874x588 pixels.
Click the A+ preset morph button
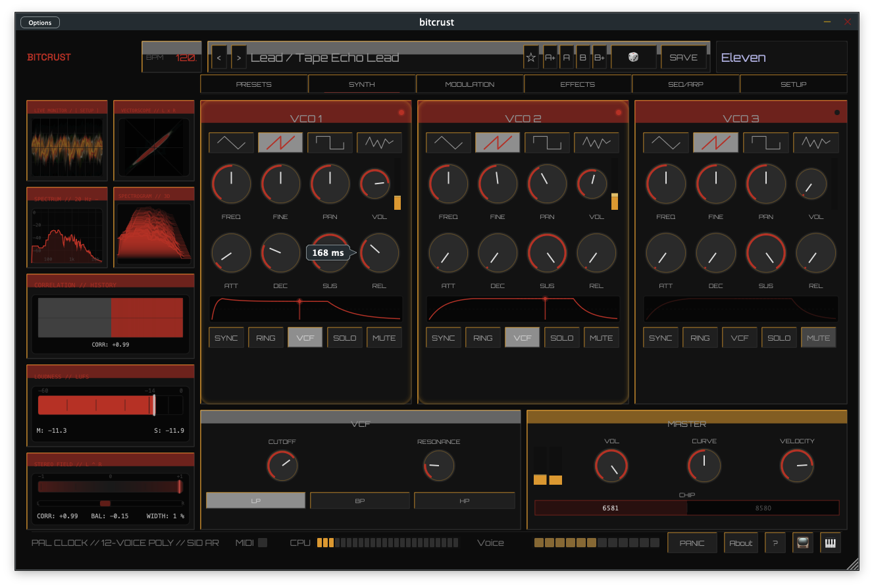tap(550, 57)
